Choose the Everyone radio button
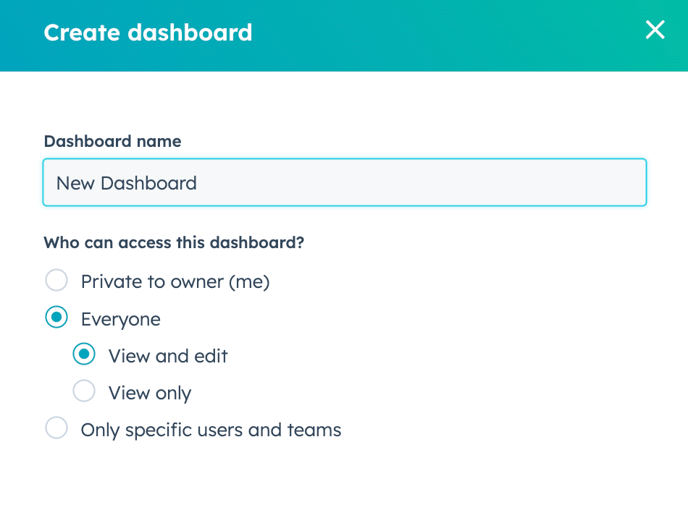The image size is (688, 518). tap(57, 317)
